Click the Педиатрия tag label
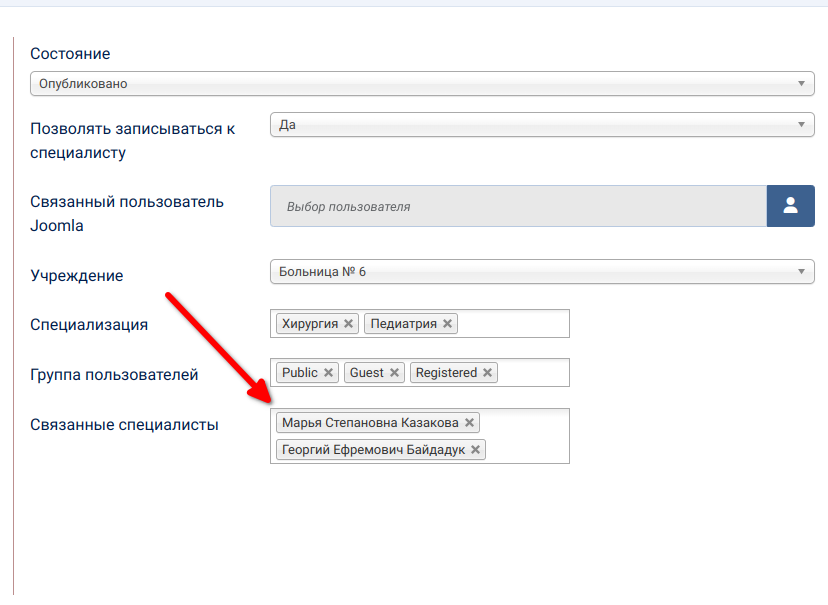Image resolution: width=828 pixels, height=605 pixels. coord(404,324)
